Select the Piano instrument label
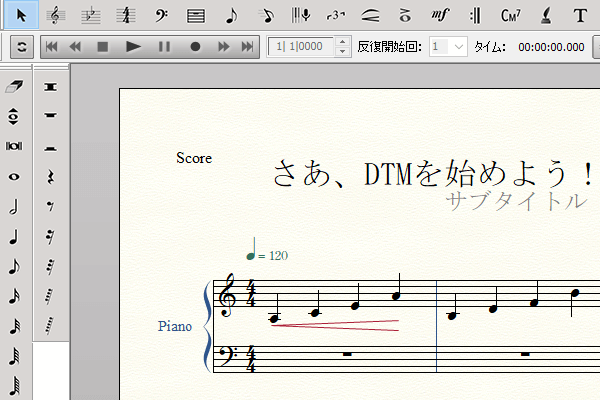 (x=174, y=326)
